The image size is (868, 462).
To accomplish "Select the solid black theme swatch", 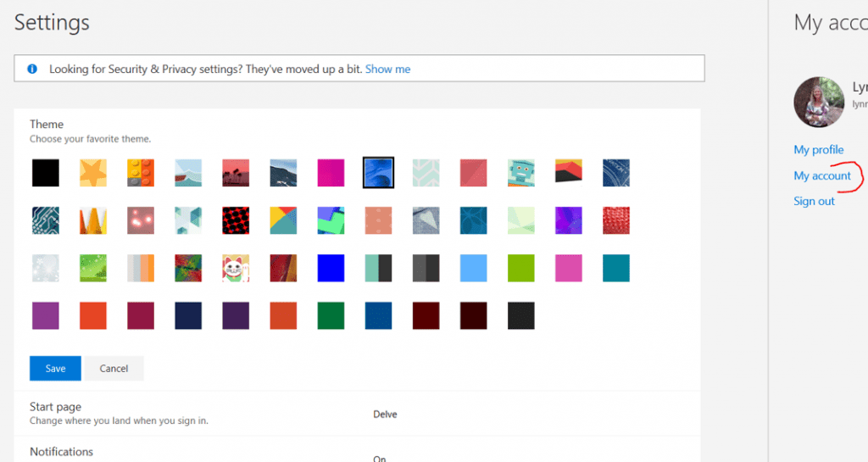I will point(46,173).
